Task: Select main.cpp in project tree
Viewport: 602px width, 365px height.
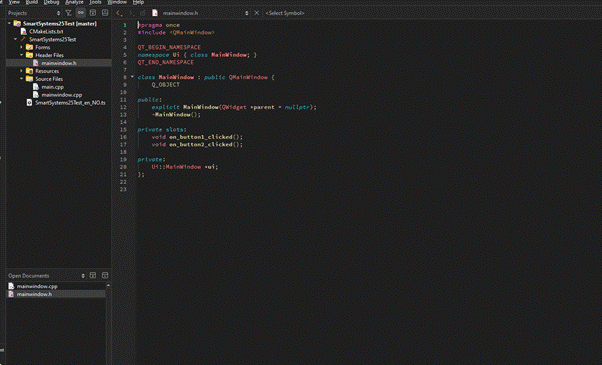Action: [53, 87]
